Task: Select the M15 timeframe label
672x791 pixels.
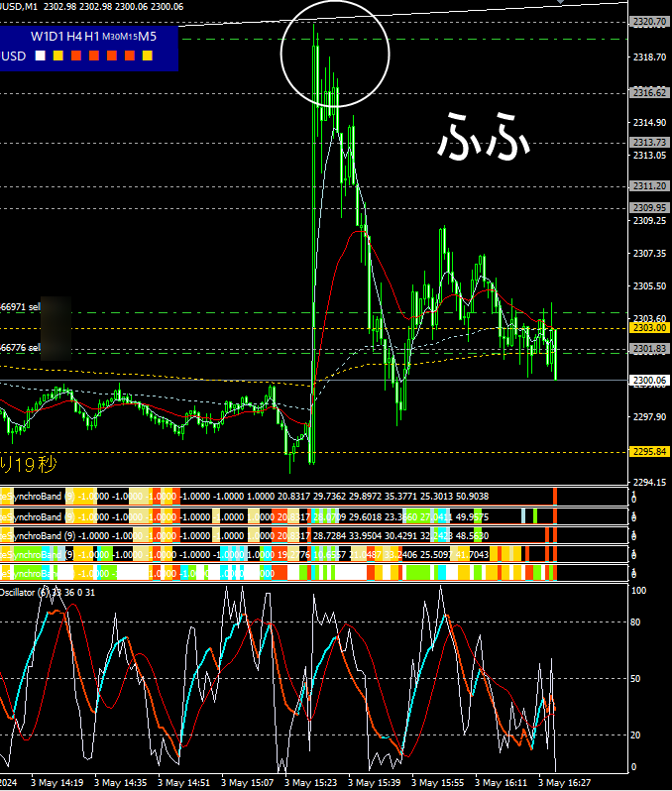Action: [129, 37]
